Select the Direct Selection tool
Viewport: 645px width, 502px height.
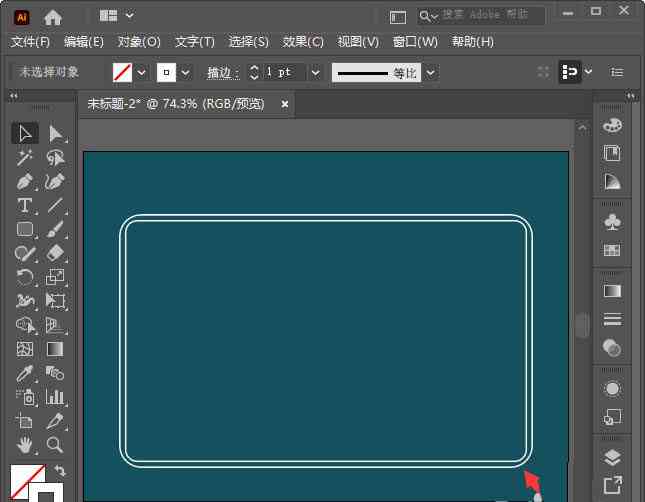coord(55,134)
